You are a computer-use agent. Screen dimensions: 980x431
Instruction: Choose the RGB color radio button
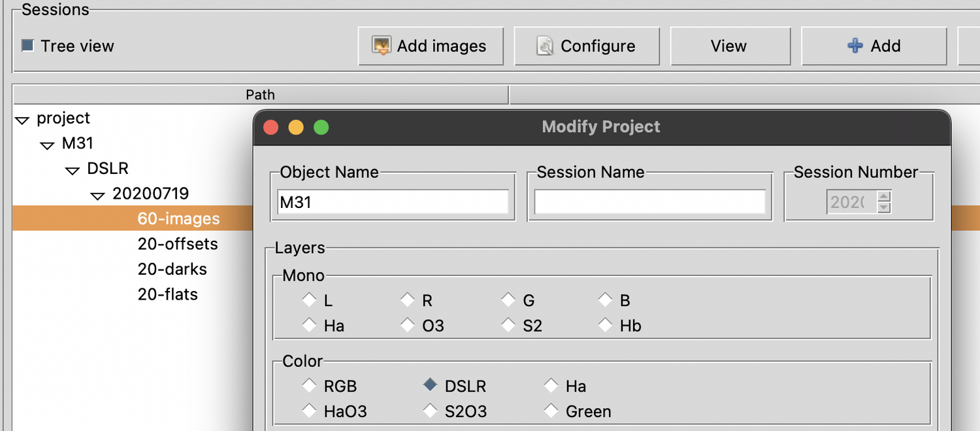[x=309, y=386]
